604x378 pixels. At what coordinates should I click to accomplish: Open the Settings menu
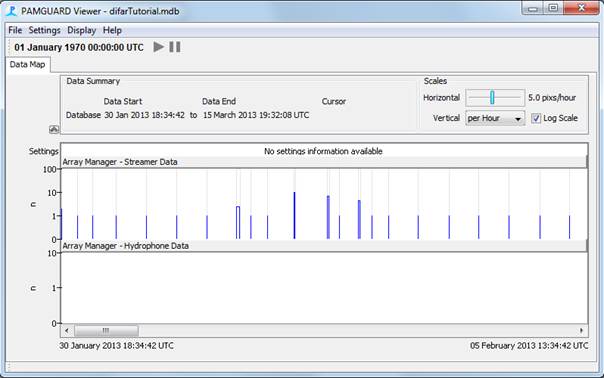(x=44, y=30)
